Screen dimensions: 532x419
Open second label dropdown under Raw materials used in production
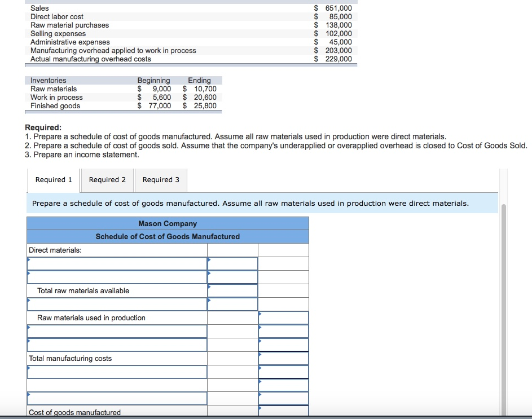[117, 345]
